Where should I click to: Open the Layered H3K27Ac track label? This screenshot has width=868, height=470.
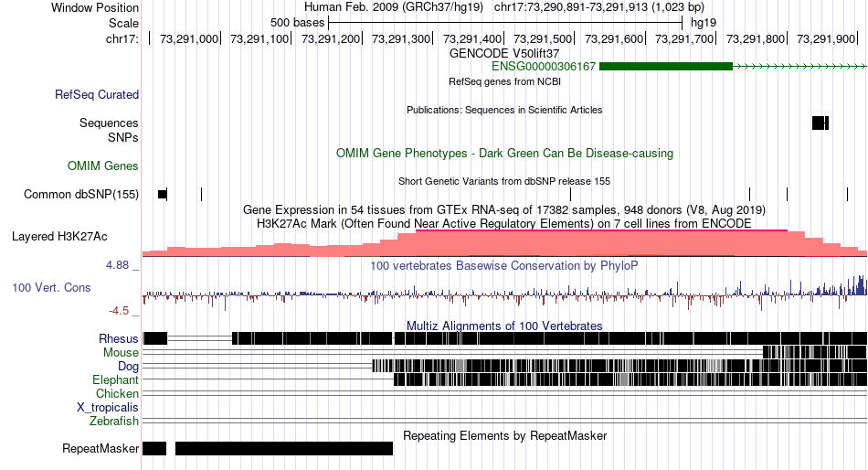59,237
